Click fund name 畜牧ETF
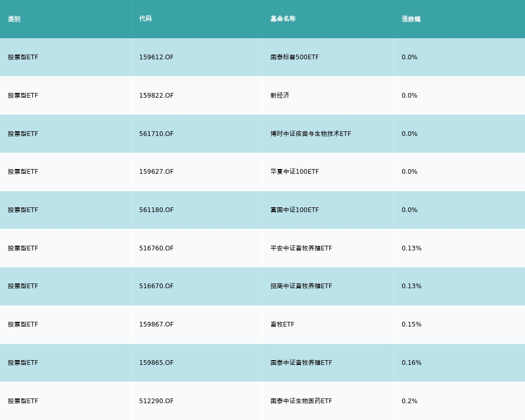The image size is (525, 420). coord(282,324)
